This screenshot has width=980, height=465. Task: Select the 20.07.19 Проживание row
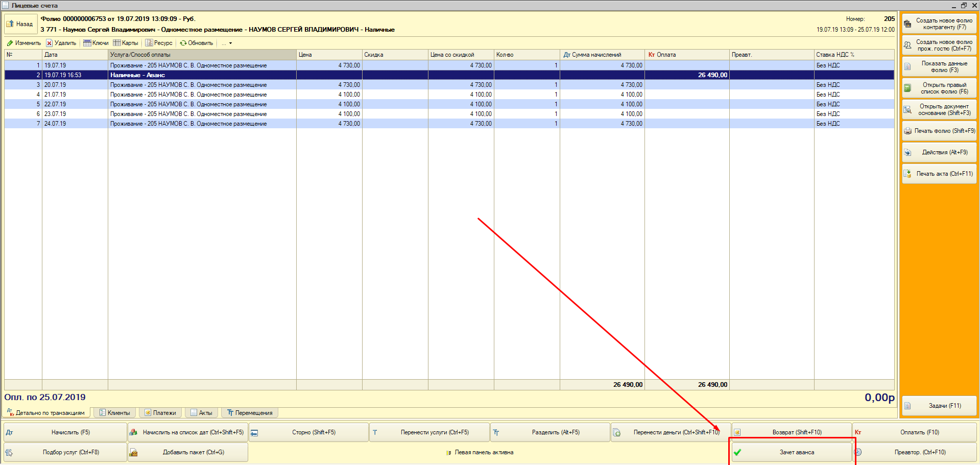[449, 85]
